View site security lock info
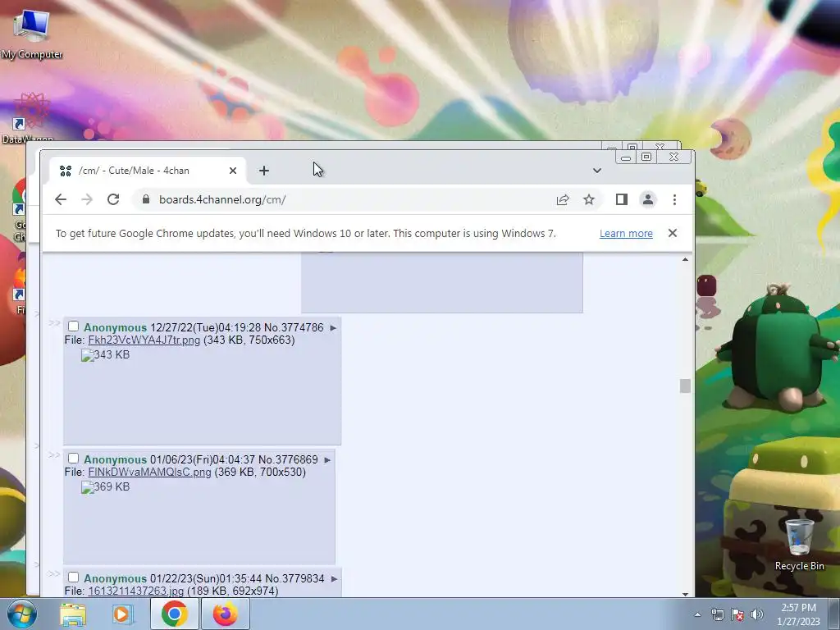 click(x=146, y=199)
